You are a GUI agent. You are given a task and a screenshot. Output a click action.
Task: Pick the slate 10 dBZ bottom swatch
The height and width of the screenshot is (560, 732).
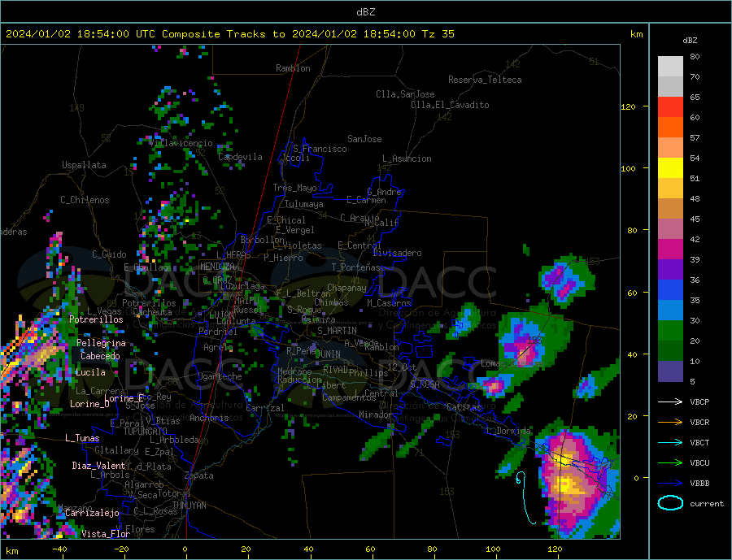point(670,371)
